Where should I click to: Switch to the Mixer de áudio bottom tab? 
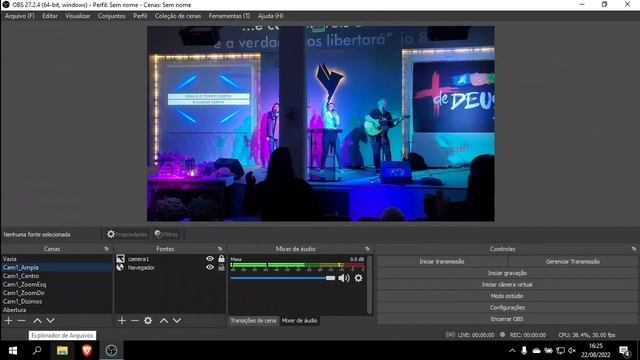(299, 321)
